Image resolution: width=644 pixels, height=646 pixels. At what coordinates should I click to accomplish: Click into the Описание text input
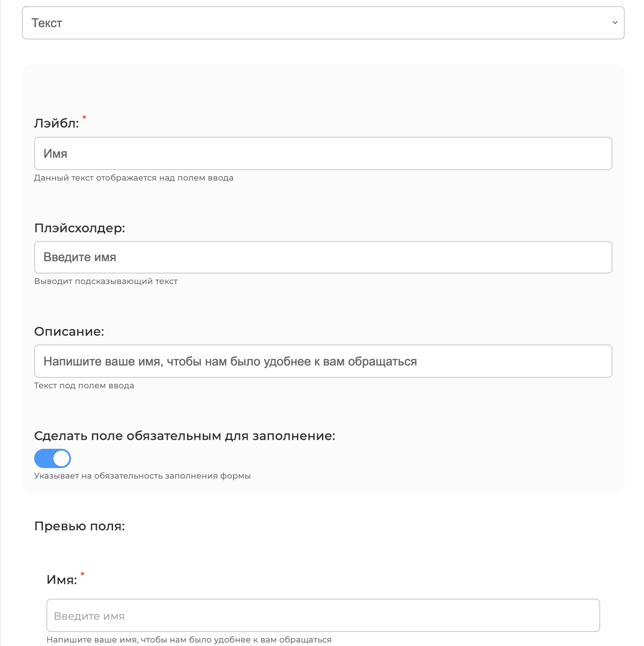point(323,361)
